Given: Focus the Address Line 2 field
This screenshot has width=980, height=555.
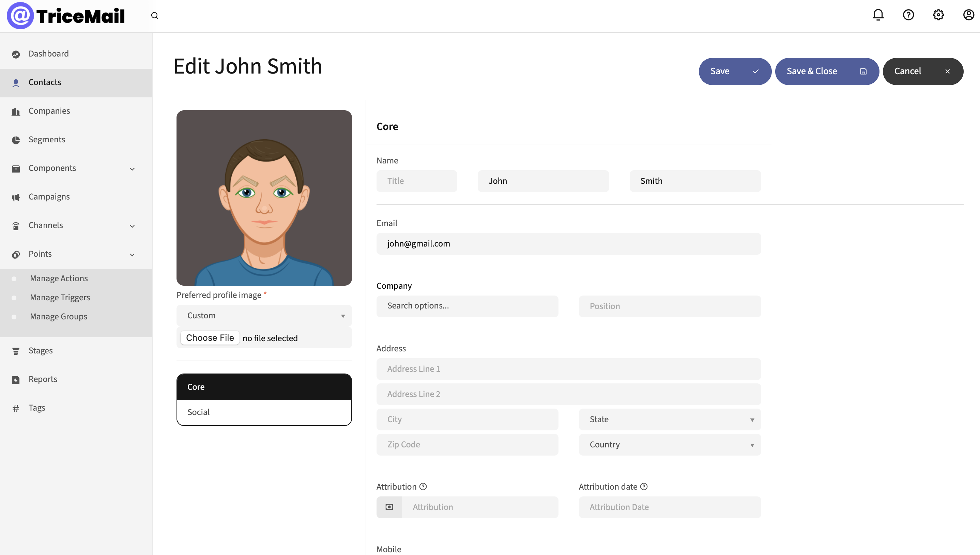Looking at the screenshot, I should point(568,394).
